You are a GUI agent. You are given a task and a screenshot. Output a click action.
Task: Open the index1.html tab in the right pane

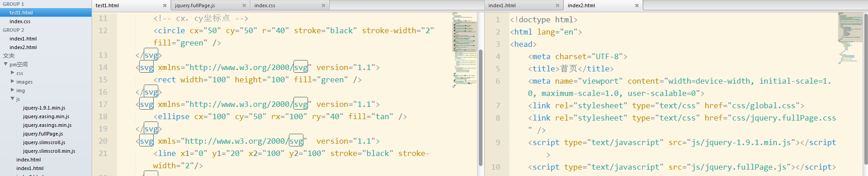pos(524,5)
